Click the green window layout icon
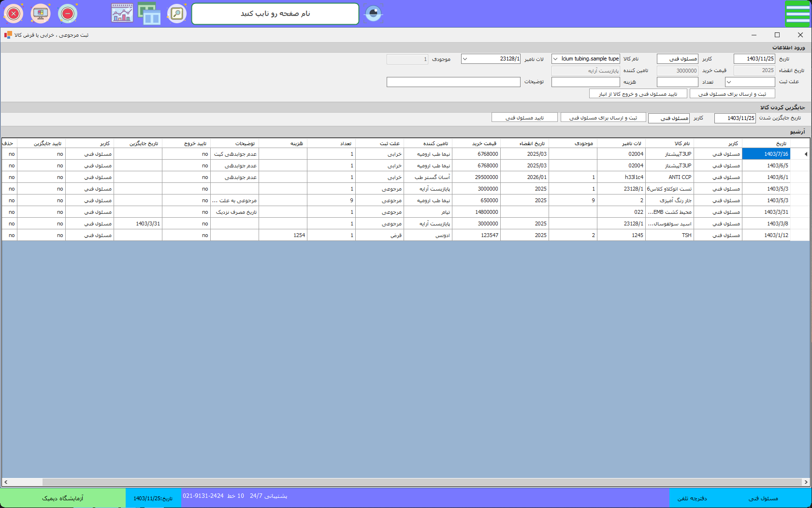This screenshot has width=812, height=508. pos(149,14)
